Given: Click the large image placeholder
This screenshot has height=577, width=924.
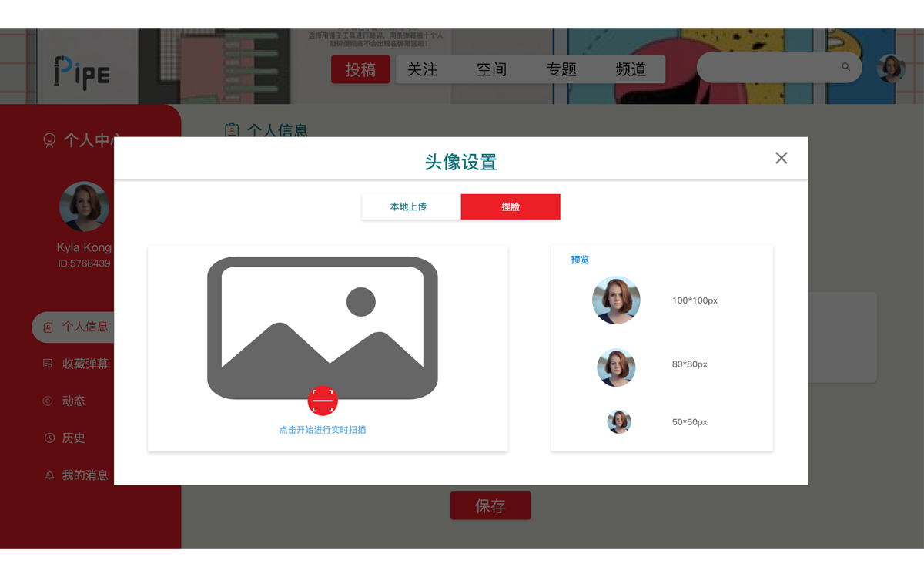Looking at the screenshot, I should 323,328.
